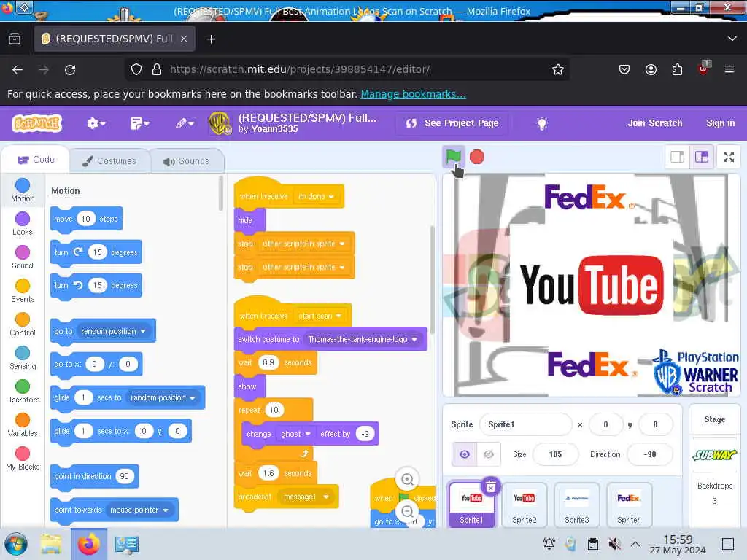Viewport: 747px width, 560px height.
Task: Open costume dropdown Thomas-the-tank-engine-logo
Action: coord(362,339)
